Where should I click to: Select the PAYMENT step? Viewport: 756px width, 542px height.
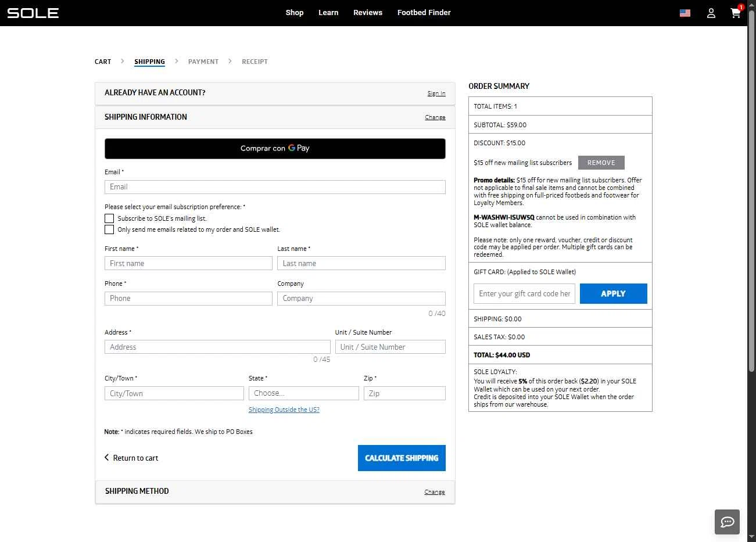click(x=203, y=62)
